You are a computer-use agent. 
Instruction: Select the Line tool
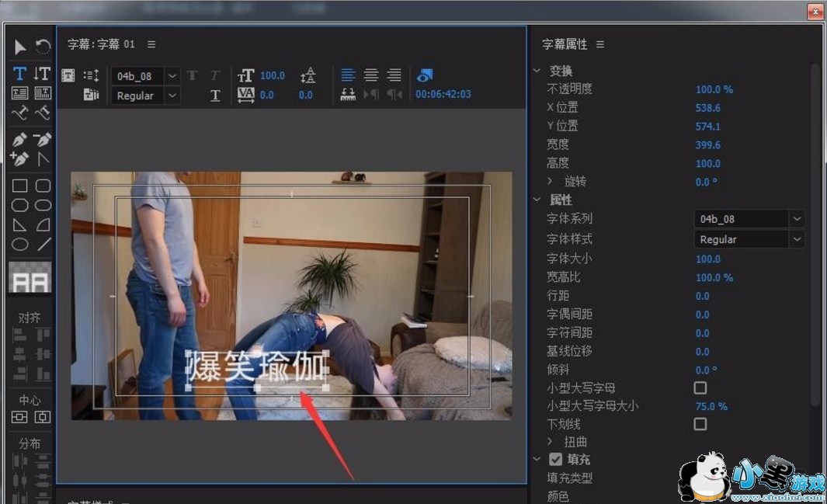click(x=43, y=245)
